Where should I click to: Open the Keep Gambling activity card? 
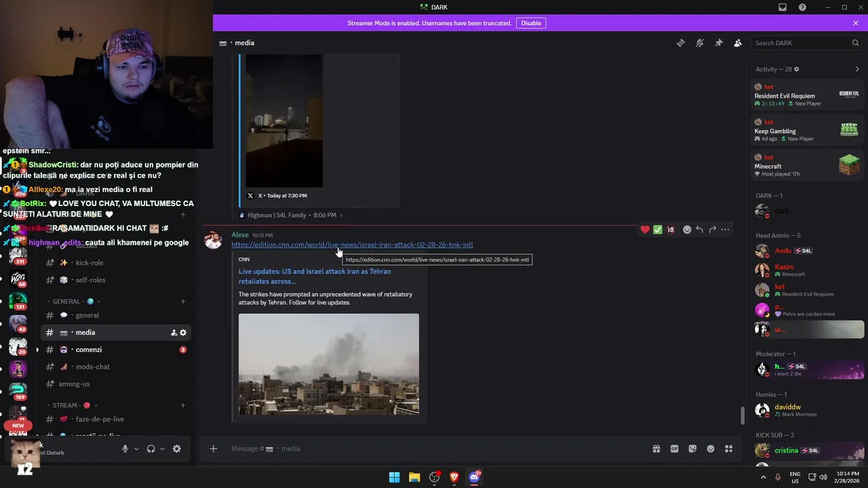click(807, 131)
